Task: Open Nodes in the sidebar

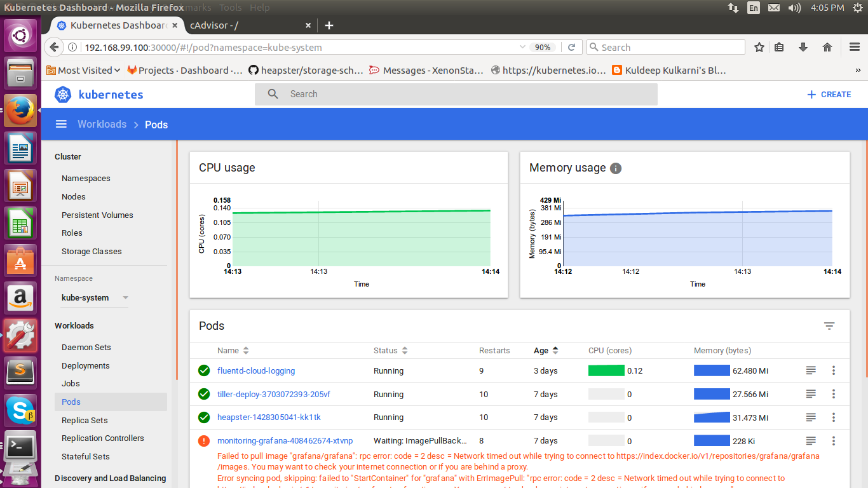Action: 74,197
